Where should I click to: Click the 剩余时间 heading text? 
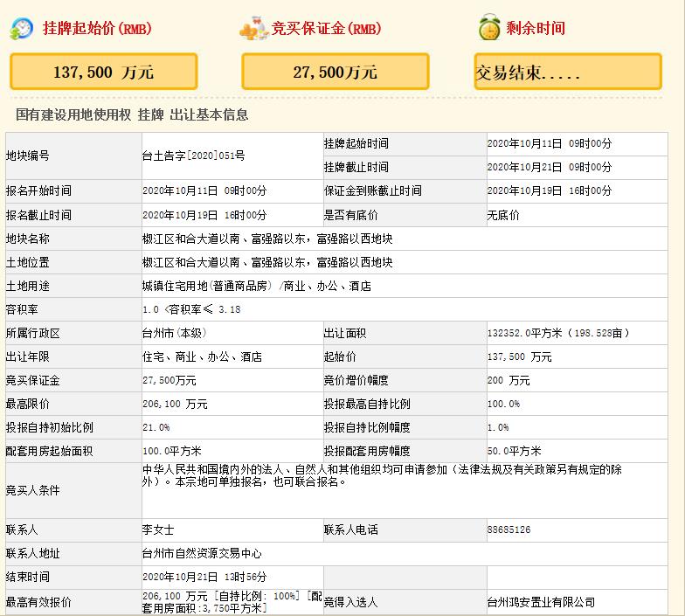pyautogui.click(x=536, y=28)
